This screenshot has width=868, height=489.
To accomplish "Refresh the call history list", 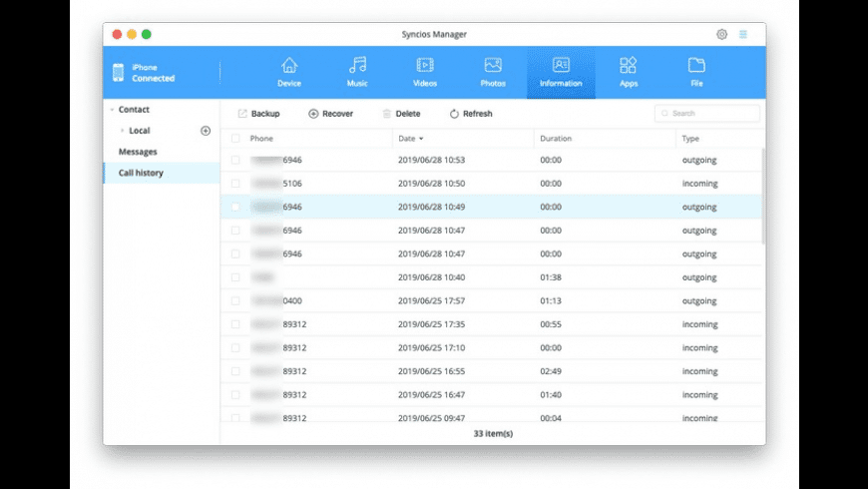I will coord(471,114).
